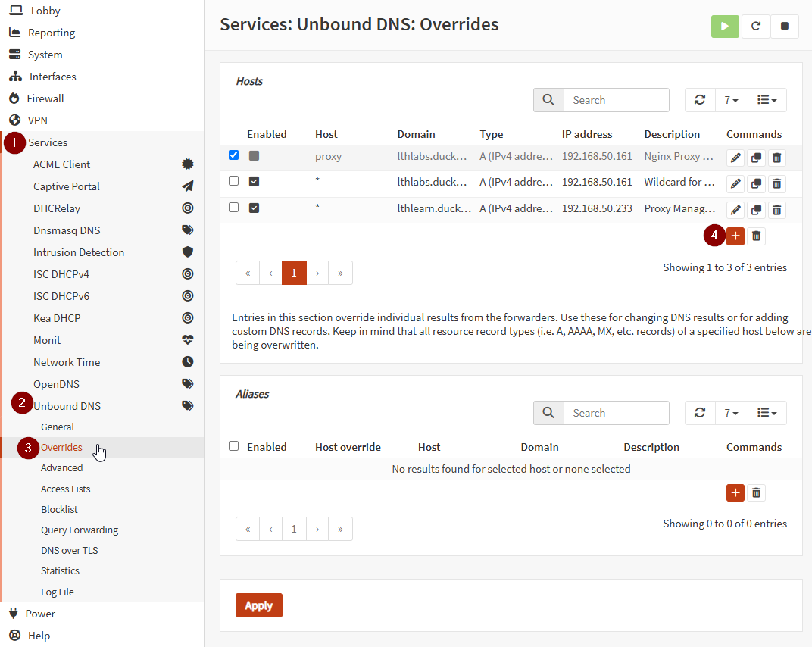
Task: Open the Advanced Unbound settings page
Action: coord(61,467)
